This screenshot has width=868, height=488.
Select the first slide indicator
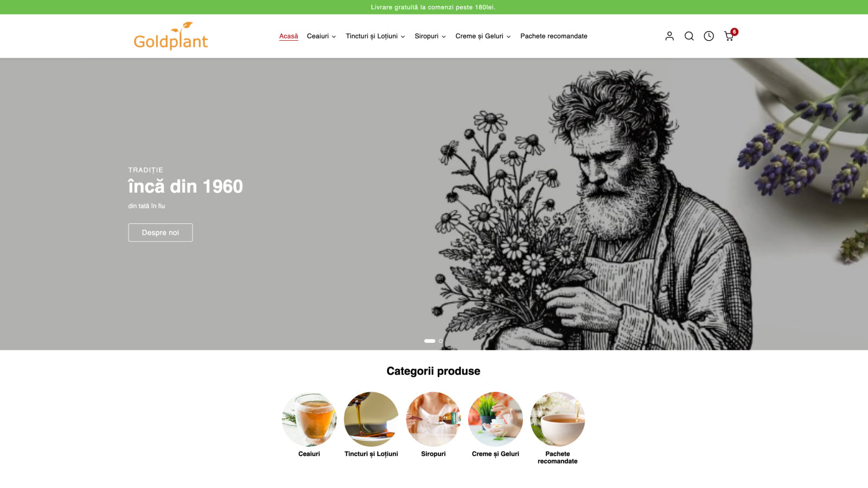tap(430, 341)
